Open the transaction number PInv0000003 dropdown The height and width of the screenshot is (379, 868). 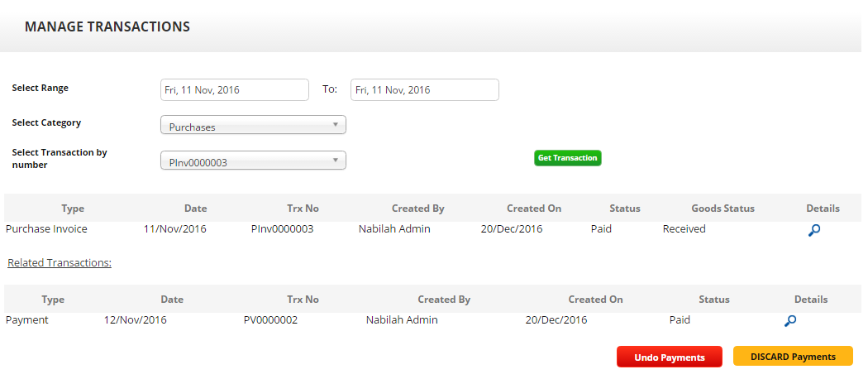pyautogui.click(x=253, y=161)
